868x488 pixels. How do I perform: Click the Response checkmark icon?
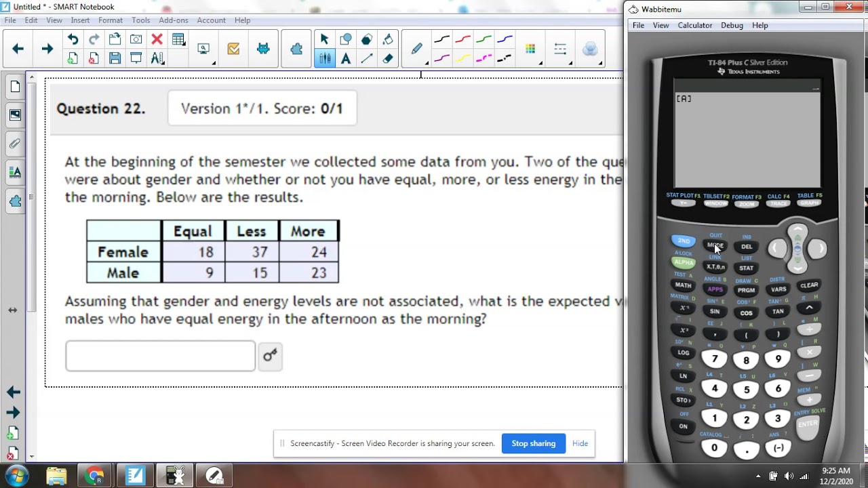(x=233, y=49)
